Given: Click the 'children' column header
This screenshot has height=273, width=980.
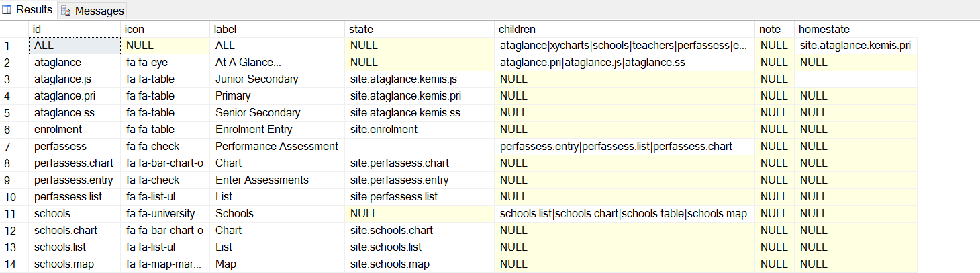Looking at the screenshot, I should [624, 29].
